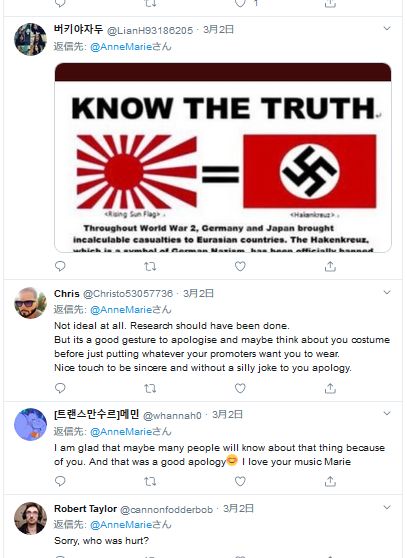
Task: Open @AnneMarie link in Chris's reply
Action: 121,310
